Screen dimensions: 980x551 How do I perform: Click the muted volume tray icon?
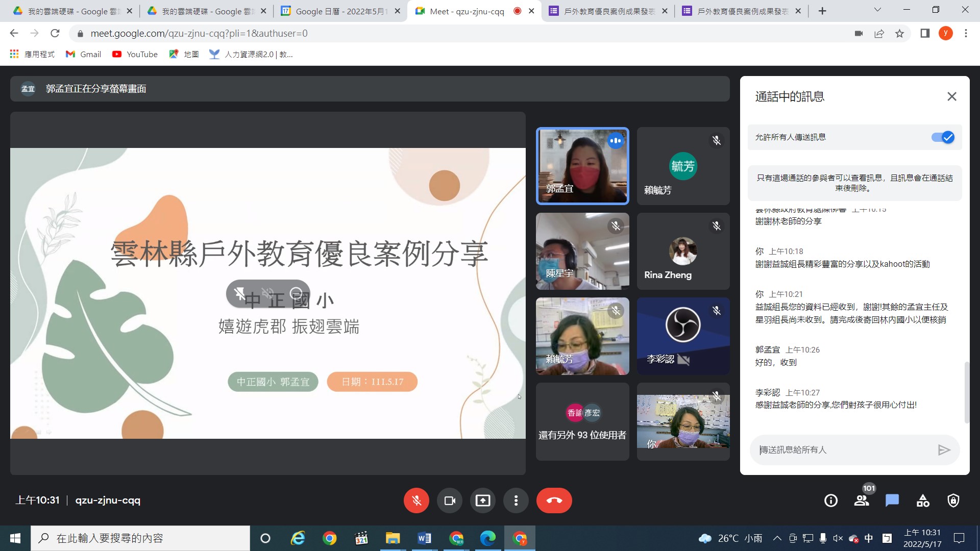pos(838,538)
